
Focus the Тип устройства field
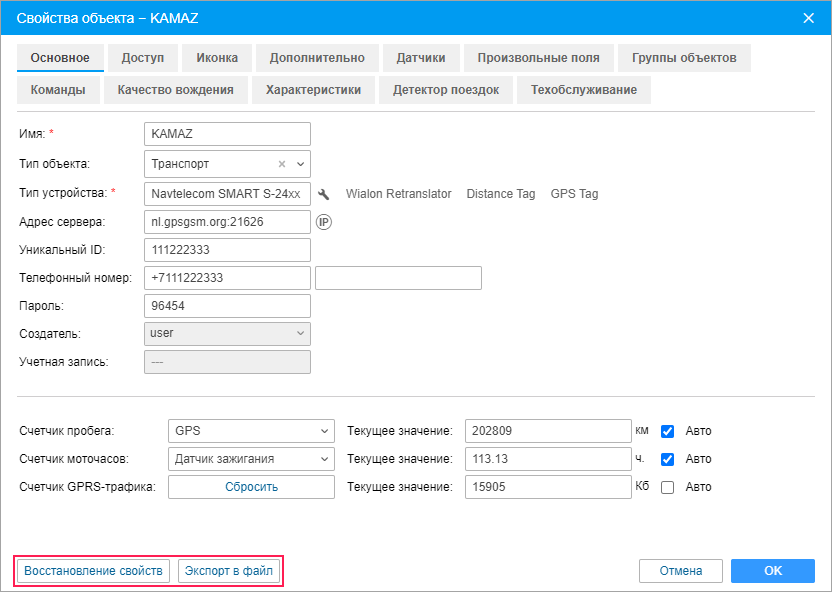(x=227, y=194)
